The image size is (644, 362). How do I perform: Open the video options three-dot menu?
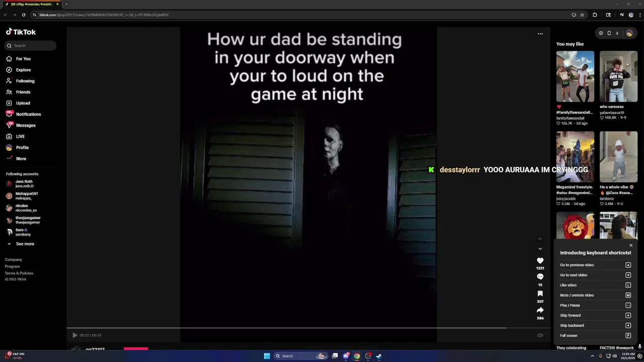click(540, 34)
